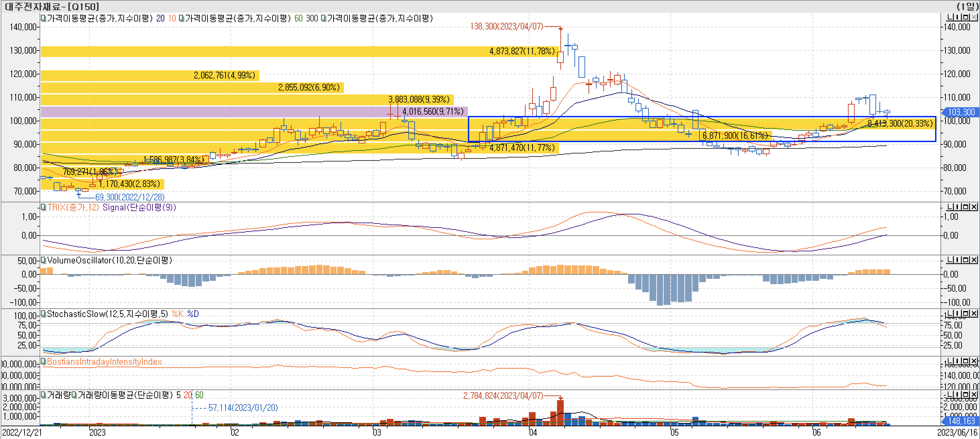Click the green icon beside TRIX indicator label
The width and height of the screenshot is (980, 439).
43,207
